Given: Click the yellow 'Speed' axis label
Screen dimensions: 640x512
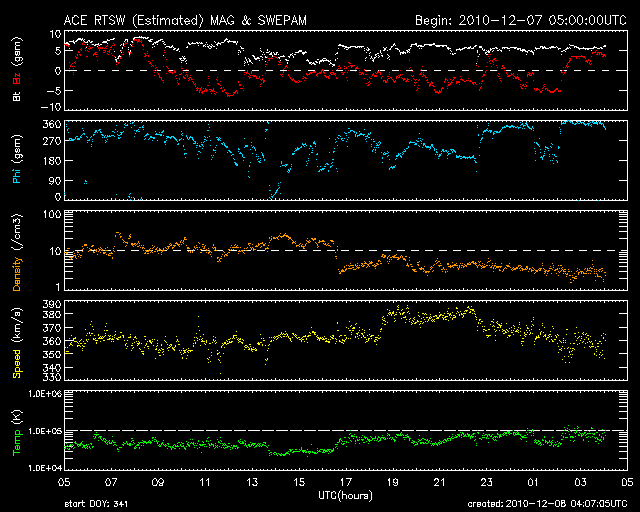Looking at the screenshot, I should click(17, 364).
